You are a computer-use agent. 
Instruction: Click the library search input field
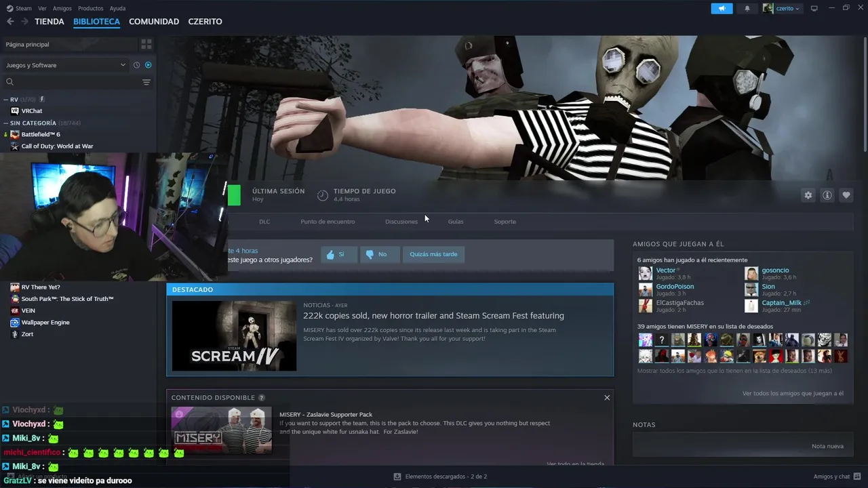pos(78,82)
